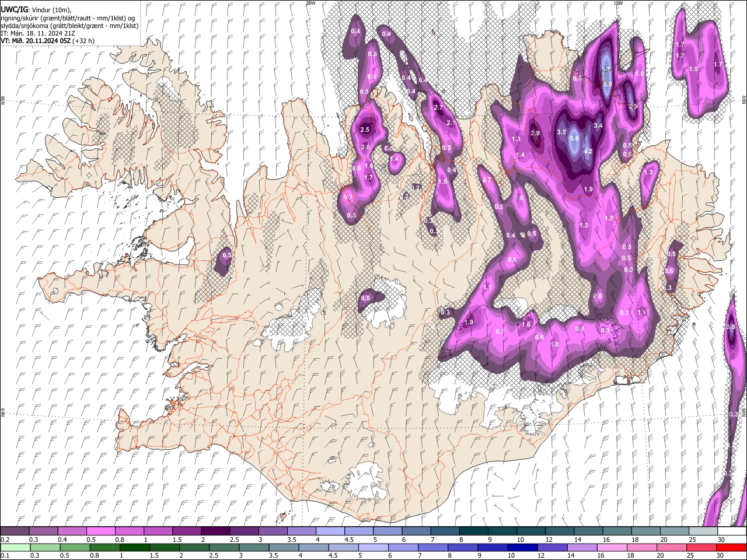
Task: Click the 'IT: Mán. 18. 11. 2024 21Z' line
Action: click(38, 33)
